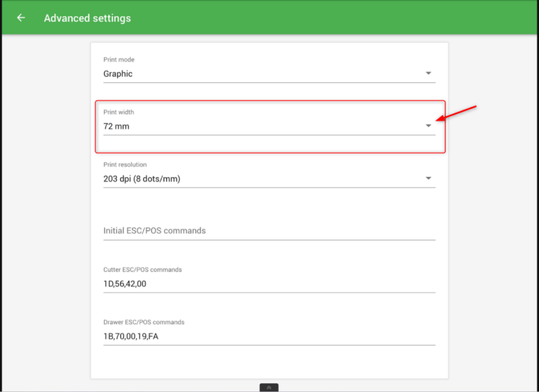The width and height of the screenshot is (539, 392).
Task: Click the green header bar's empty area
Action: 337,18
